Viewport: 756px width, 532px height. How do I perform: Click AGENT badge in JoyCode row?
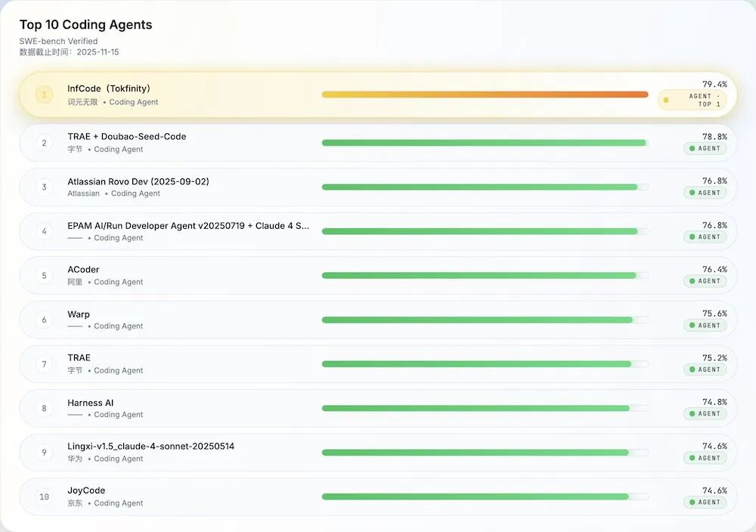click(705, 502)
